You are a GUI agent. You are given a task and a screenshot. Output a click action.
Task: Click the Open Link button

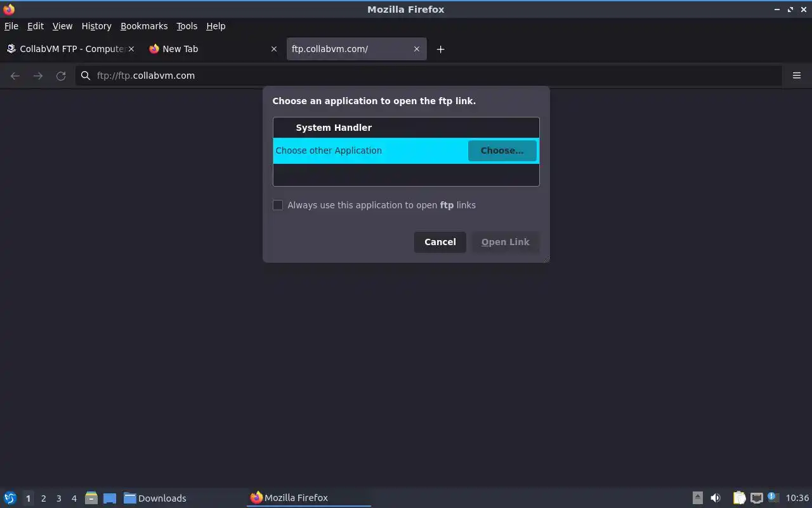click(506, 242)
